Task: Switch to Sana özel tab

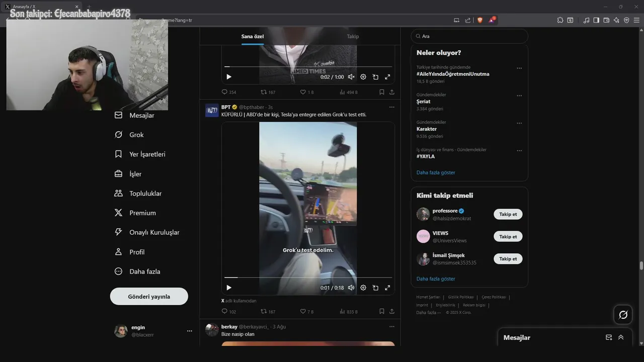Action: click(253, 36)
